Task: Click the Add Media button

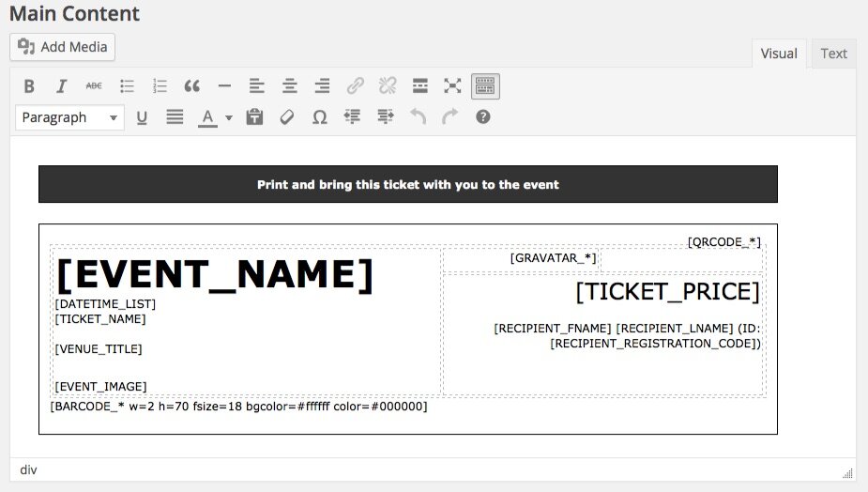Action: pos(63,47)
